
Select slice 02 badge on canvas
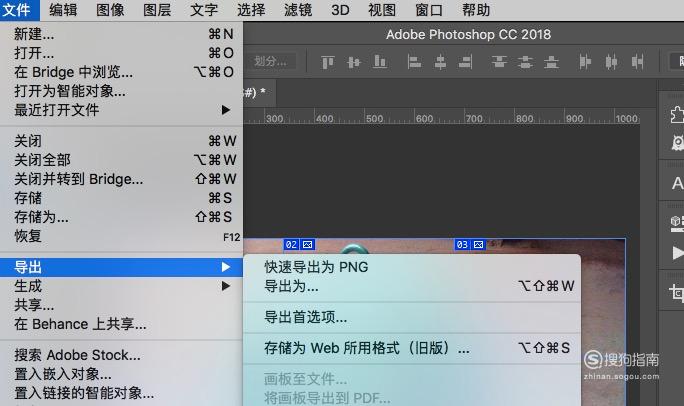[299, 245]
